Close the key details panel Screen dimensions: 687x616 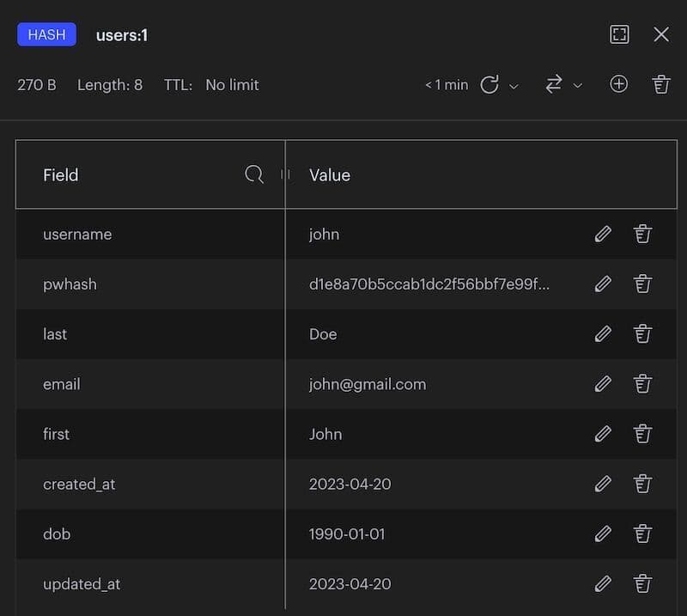tap(660, 34)
